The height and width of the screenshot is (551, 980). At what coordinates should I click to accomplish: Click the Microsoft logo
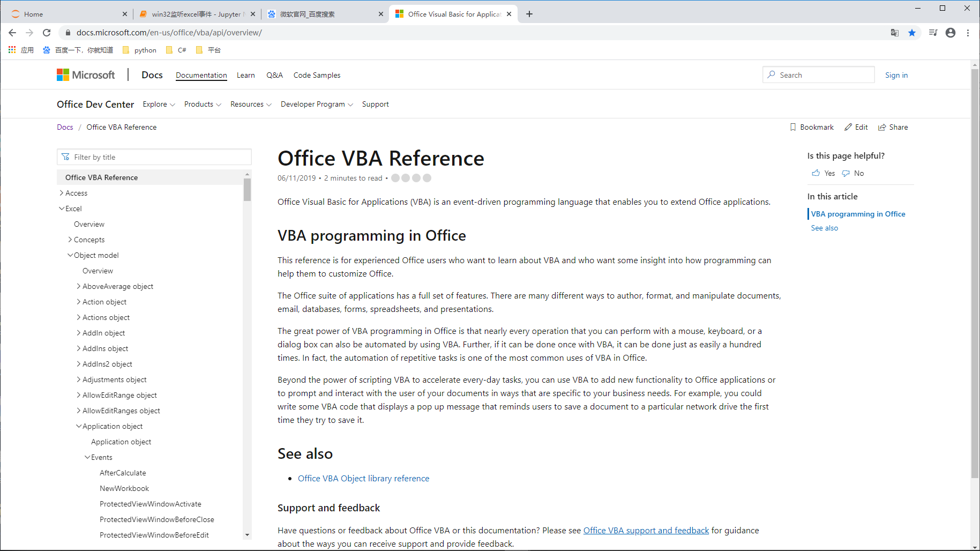coord(86,75)
